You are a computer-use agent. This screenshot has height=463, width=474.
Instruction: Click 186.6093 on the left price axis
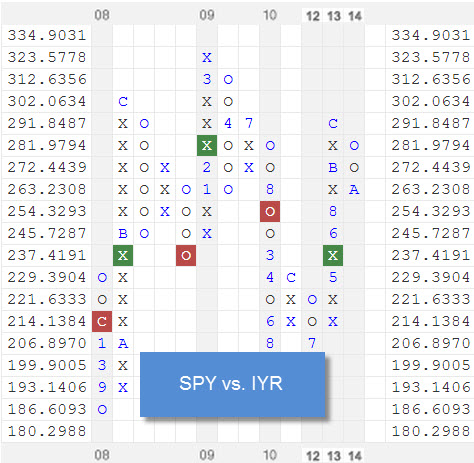click(47, 409)
